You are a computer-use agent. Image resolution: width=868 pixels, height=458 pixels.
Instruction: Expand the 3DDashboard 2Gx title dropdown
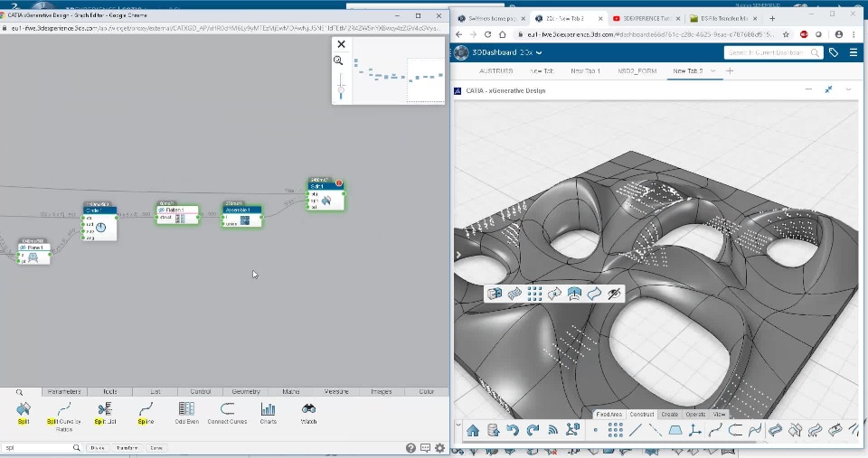539,52
